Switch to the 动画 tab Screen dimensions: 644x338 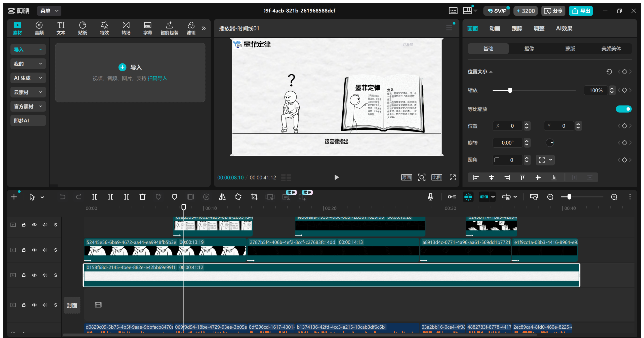495,28
